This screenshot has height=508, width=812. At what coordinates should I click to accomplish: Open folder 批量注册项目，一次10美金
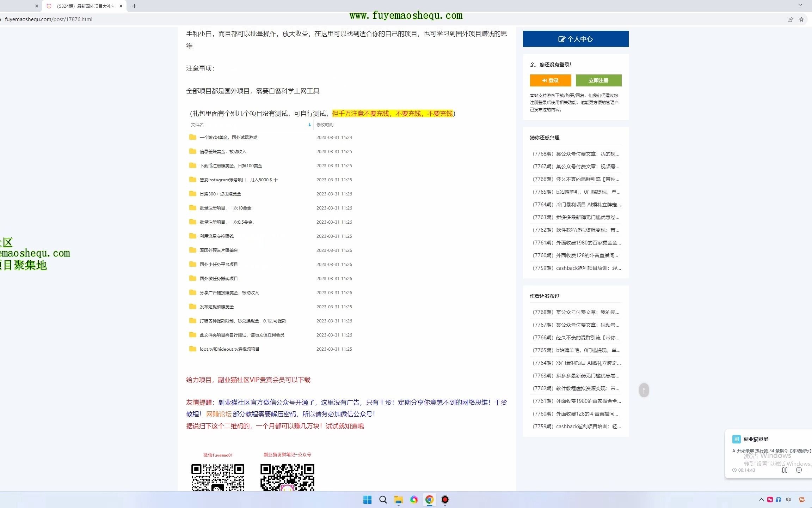tap(225, 208)
